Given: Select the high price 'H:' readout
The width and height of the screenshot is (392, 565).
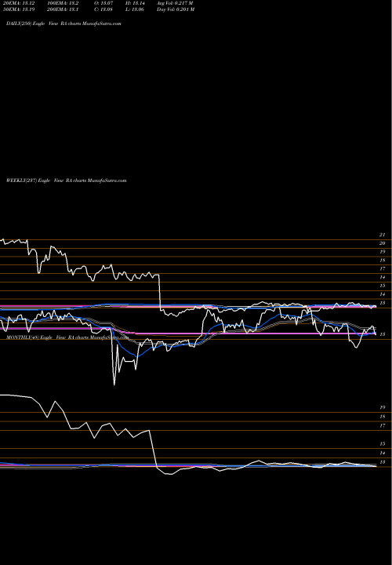Looking at the screenshot, I should (x=135, y=3).
